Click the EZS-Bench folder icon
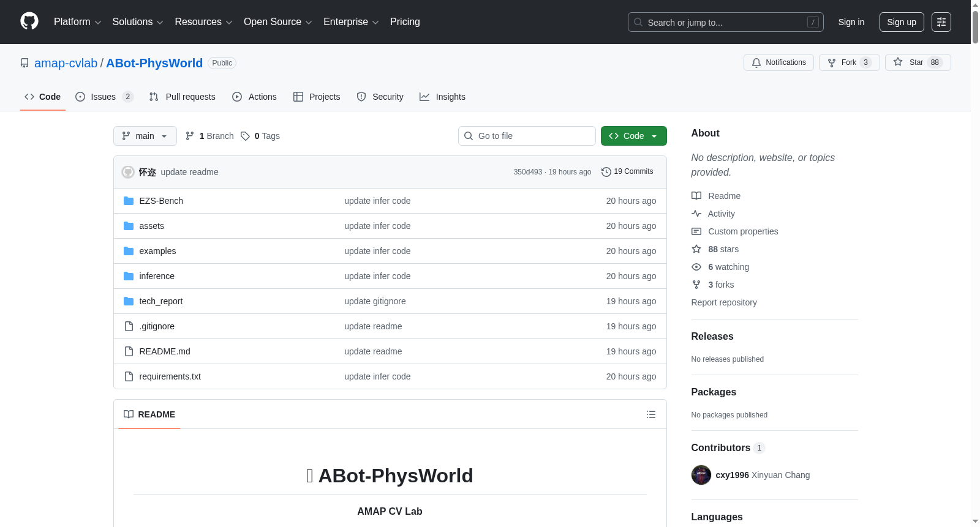 pos(129,201)
